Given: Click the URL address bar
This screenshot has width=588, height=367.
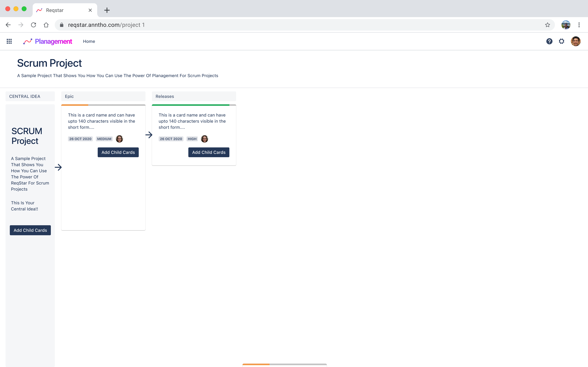Looking at the screenshot, I should 292,25.
